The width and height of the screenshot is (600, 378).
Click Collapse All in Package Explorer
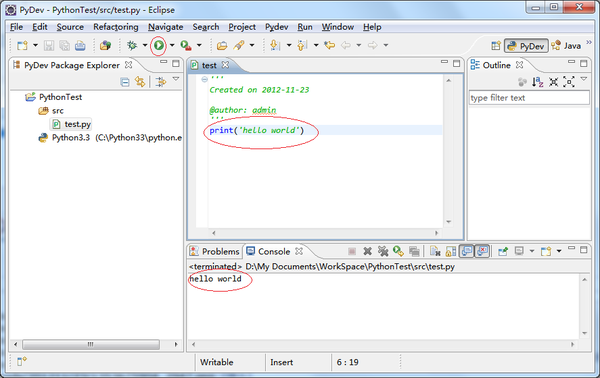pyautogui.click(x=125, y=82)
